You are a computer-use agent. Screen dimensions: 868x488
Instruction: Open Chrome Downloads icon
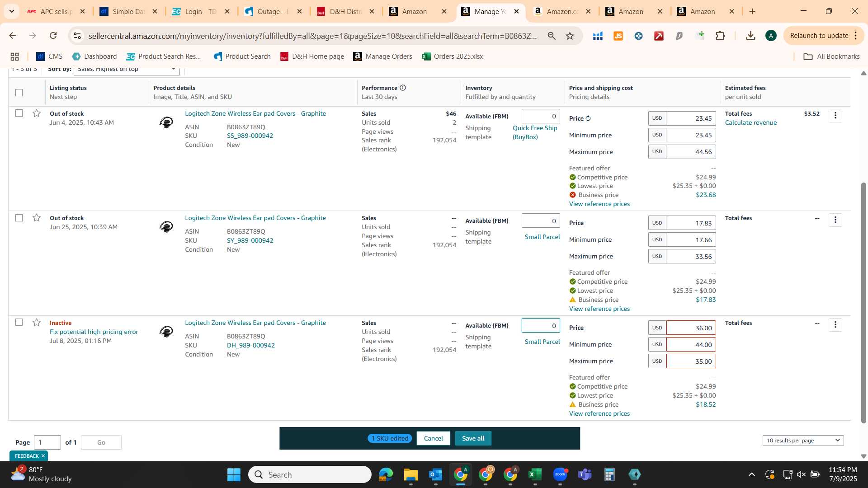pyautogui.click(x=750, y=36)
